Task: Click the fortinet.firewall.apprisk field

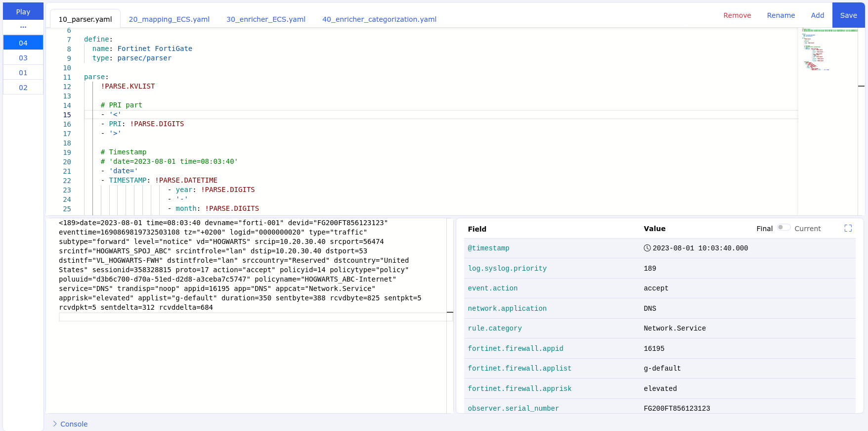Action: click(520, 388)
